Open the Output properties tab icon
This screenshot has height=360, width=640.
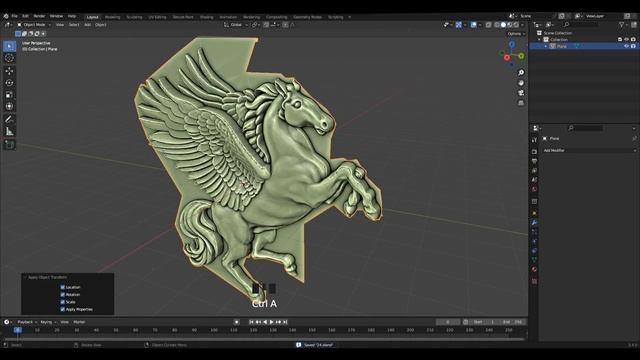534,161
